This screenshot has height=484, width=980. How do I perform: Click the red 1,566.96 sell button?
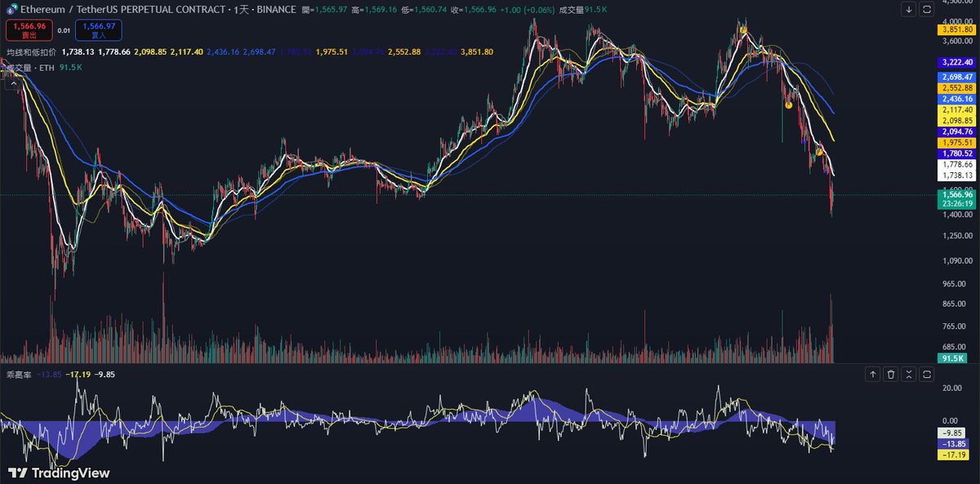[x=29, y=31]
